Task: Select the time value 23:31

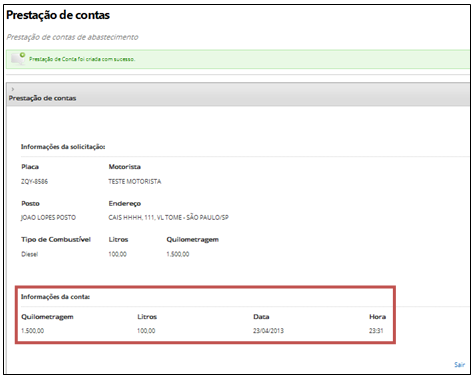Action: pos(376,331)
